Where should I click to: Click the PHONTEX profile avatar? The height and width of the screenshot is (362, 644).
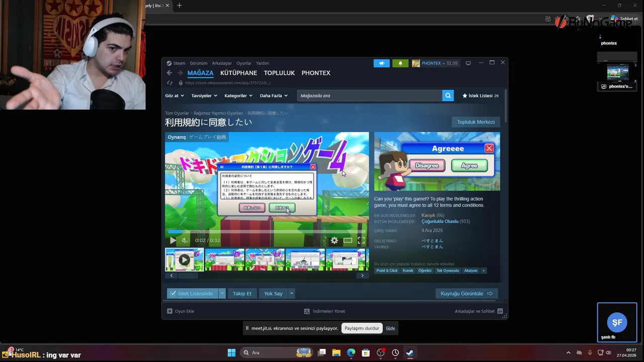416,63
